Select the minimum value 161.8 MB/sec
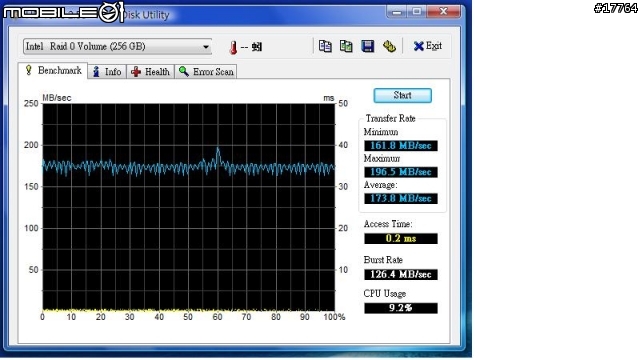640x360 pixels. [401, 146]
